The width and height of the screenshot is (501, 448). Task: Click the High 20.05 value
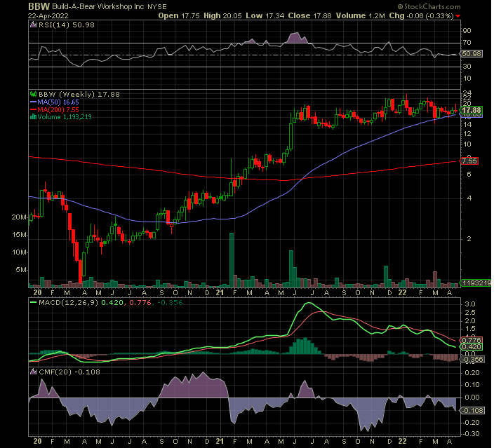222,15
